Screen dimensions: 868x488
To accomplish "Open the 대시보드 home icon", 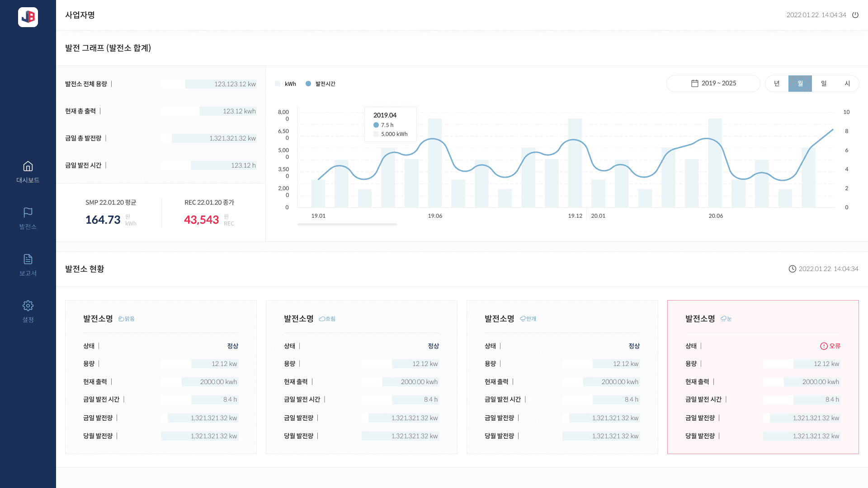I will click(x=28, y=166).
